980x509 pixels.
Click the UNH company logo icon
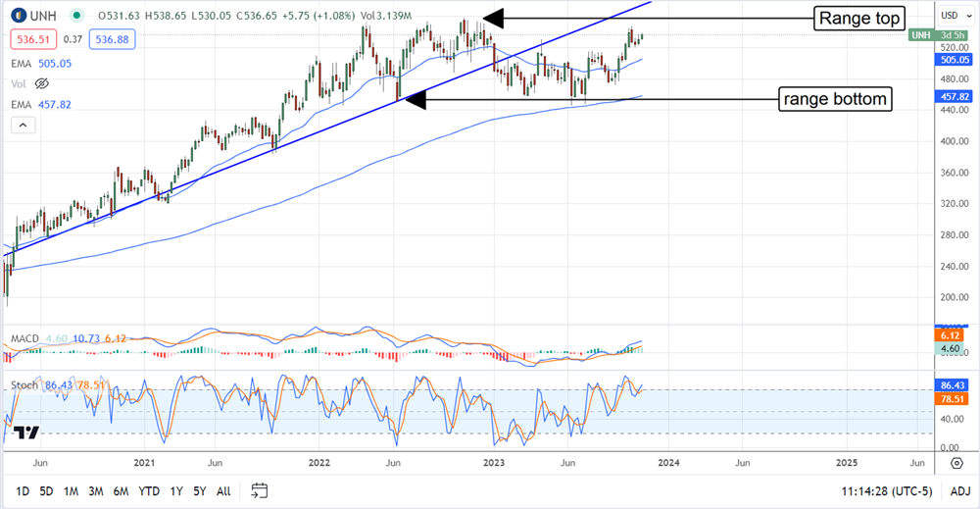[19, 16]
